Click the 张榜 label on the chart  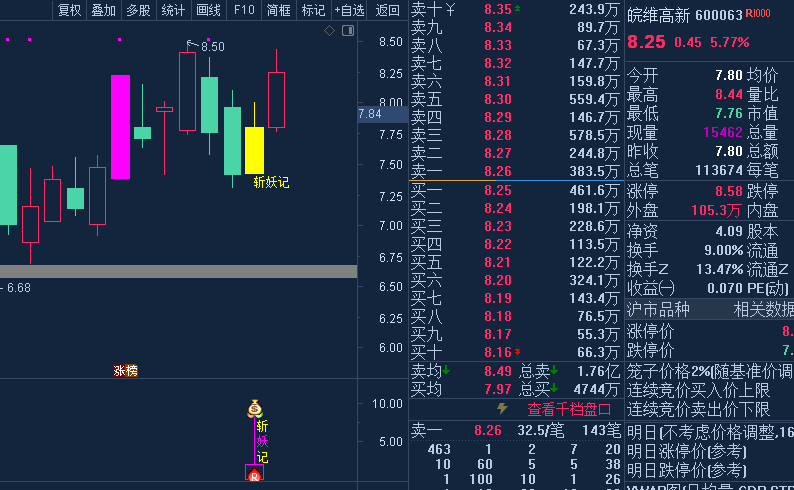point(126,371)
